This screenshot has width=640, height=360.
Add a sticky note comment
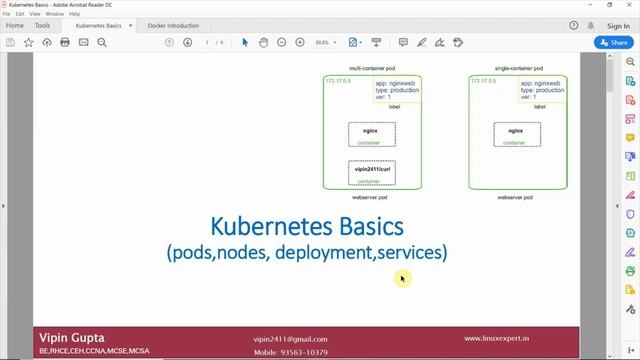click(403, 42)
